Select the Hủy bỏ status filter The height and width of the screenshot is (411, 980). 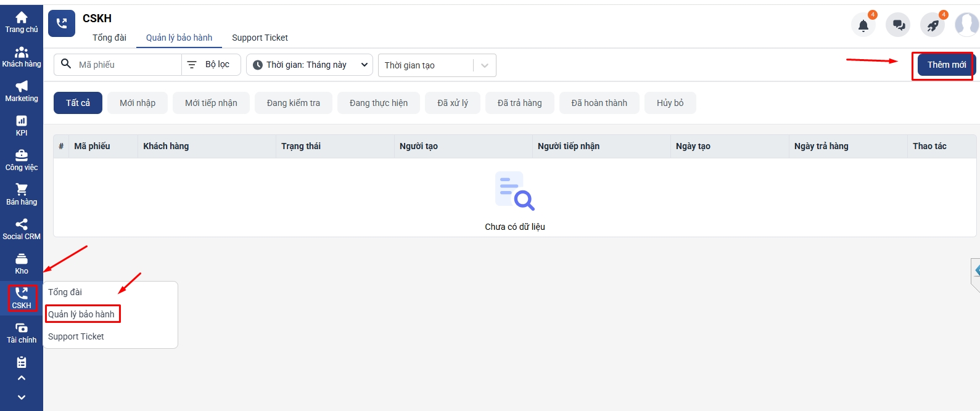point(670,103)
